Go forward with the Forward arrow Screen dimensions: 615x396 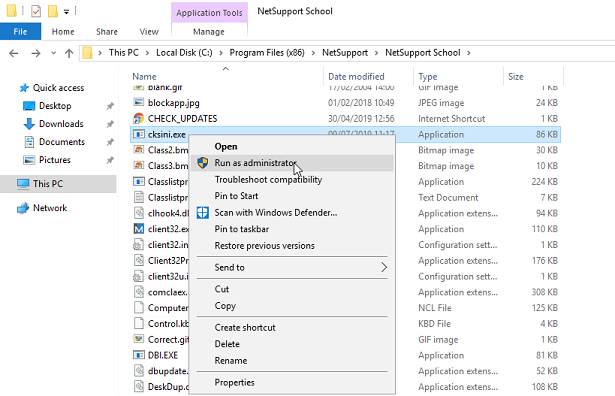[x=36, y=53]
